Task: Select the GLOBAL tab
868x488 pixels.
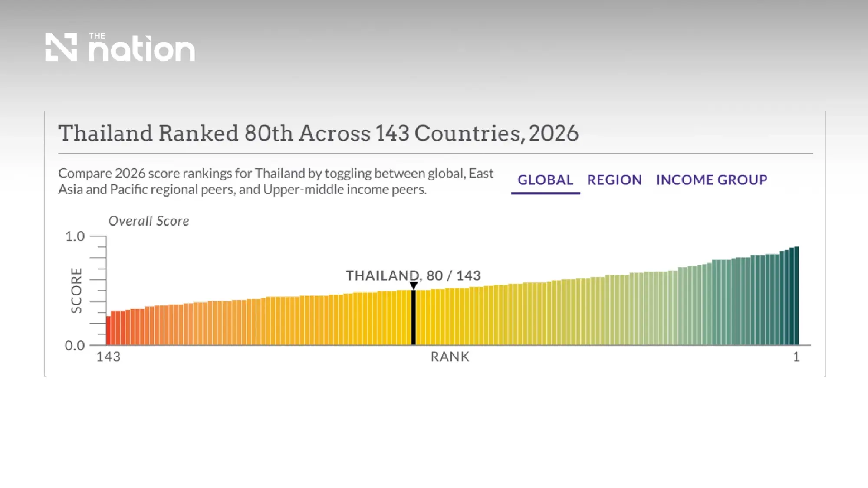Action: click(x=546, y=180)
